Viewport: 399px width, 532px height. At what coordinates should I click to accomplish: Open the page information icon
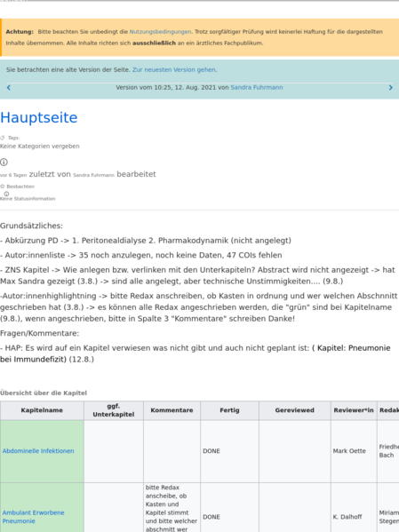(x=4, y=163)
